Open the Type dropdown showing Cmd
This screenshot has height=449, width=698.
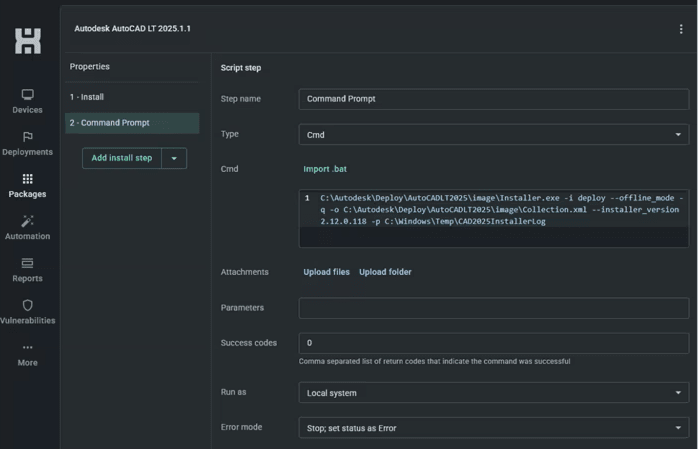click(x=494, y=134)
